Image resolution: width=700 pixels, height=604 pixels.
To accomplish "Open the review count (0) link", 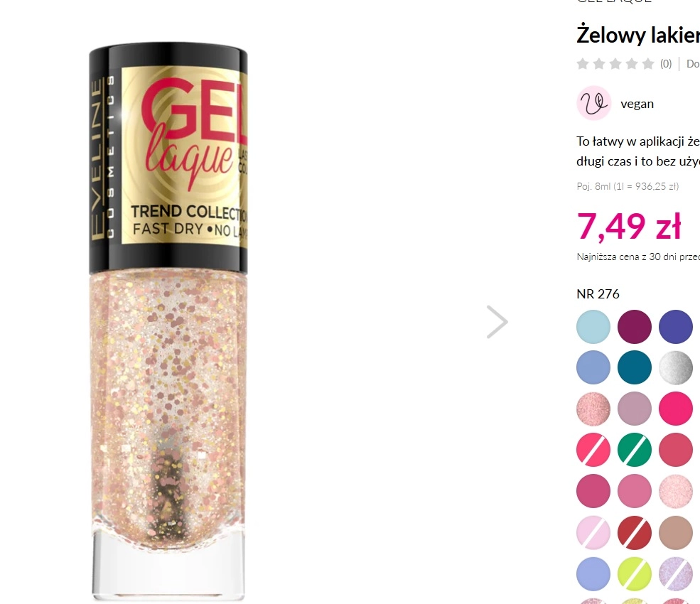I will click(666, 64).
